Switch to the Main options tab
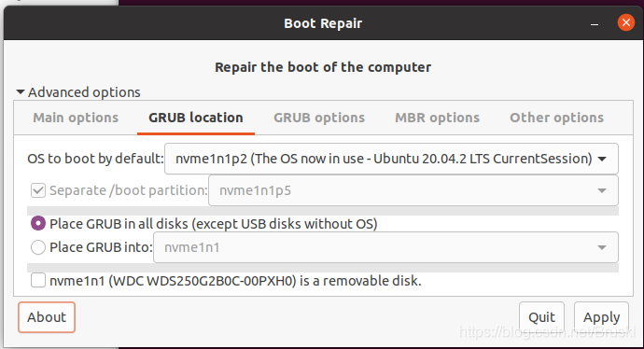This screenshot has width=644, height=349. tap(76, 118)
